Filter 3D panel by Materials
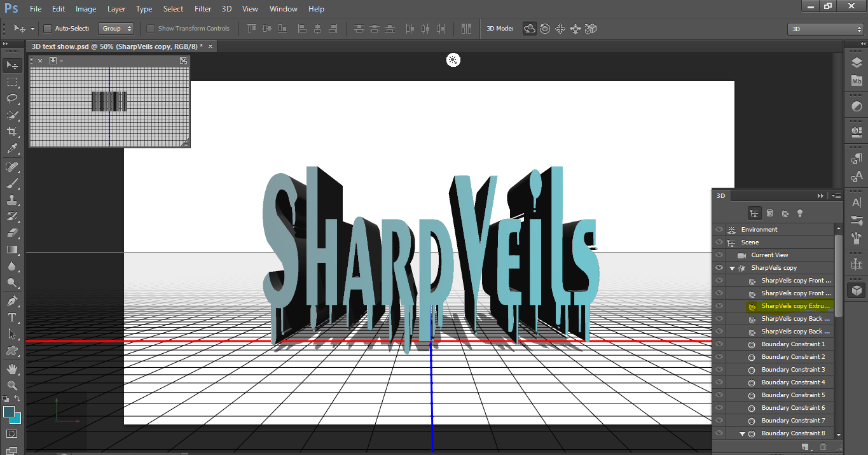This screenshot has width=868, height=455. 785,213
